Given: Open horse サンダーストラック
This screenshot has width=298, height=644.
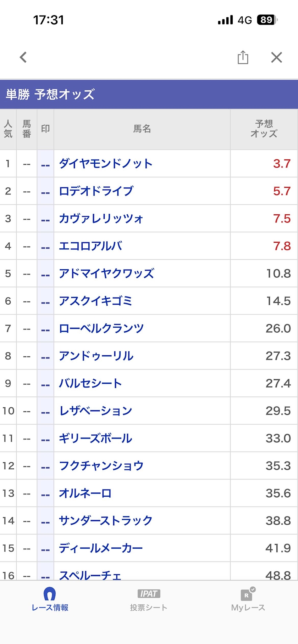Looking at the screenshot, I should pos(106,521).
